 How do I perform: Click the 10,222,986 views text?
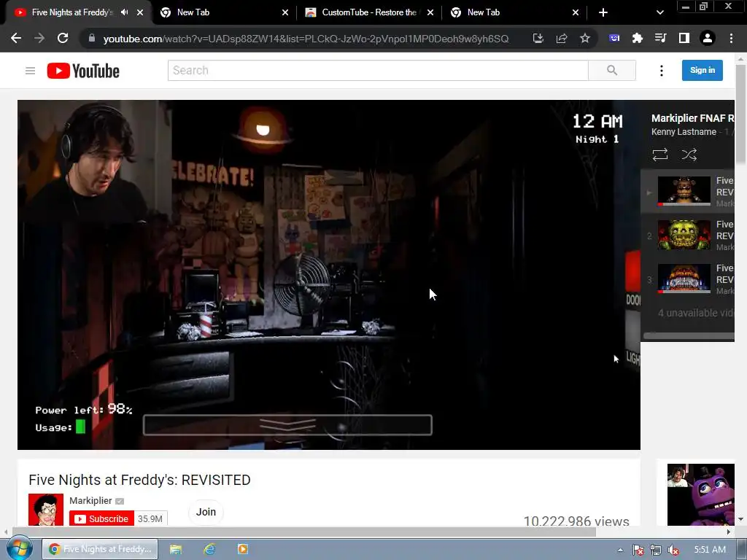[x=576, y=521]
